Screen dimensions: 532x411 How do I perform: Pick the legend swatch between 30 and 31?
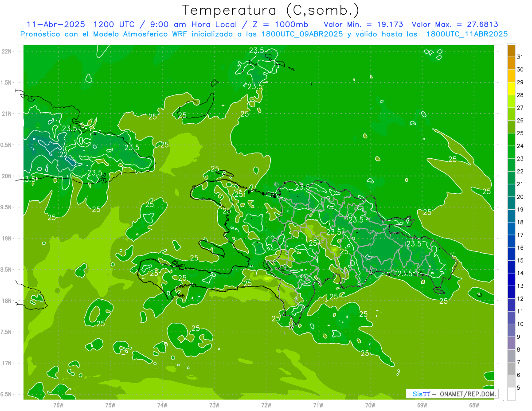(x=511, y=63)
